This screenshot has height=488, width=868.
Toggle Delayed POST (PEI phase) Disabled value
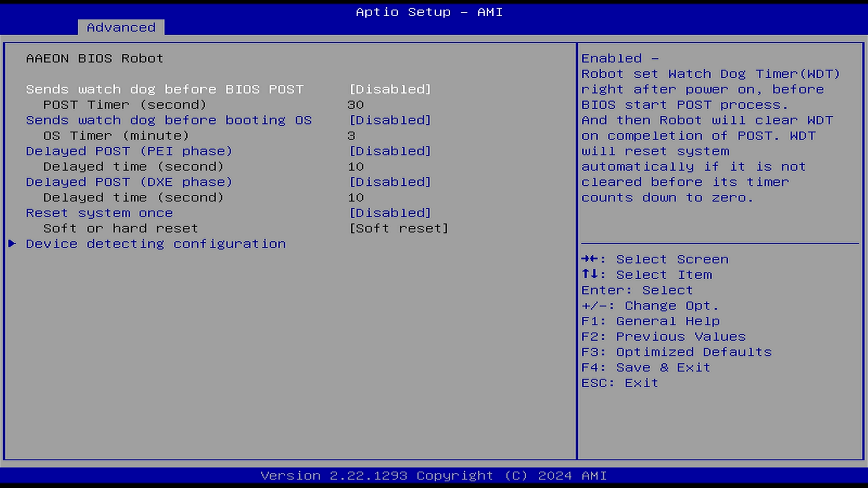(390, 151)
